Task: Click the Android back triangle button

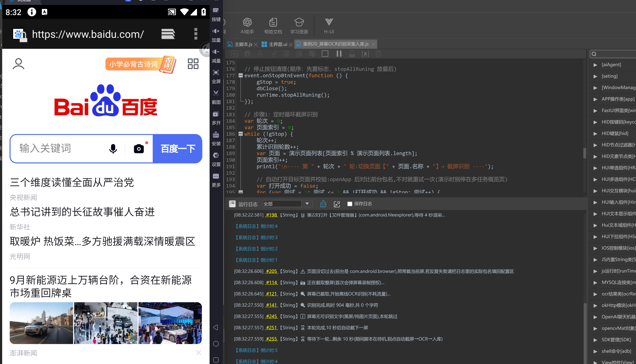Action: click(x=216, y=327)
